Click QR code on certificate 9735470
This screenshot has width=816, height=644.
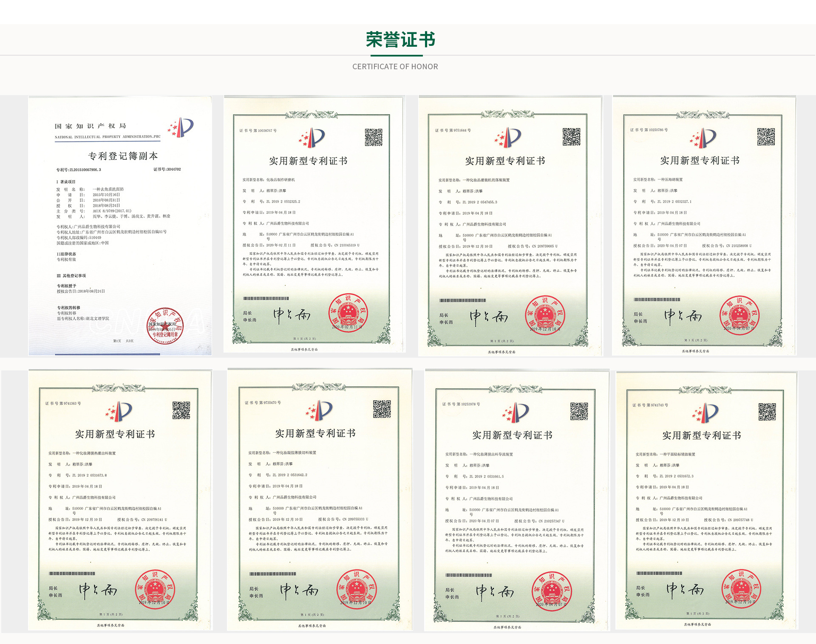pos(382,409)
